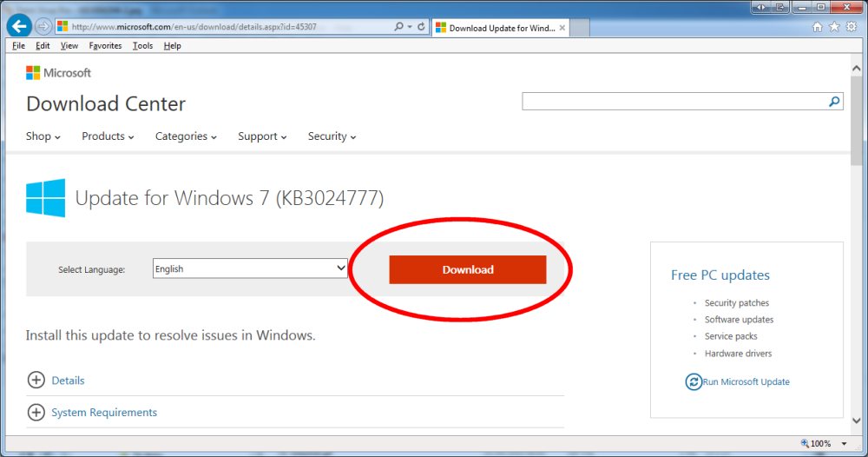
Task: Click "Security patches" list item
Action: click(737, 303)
